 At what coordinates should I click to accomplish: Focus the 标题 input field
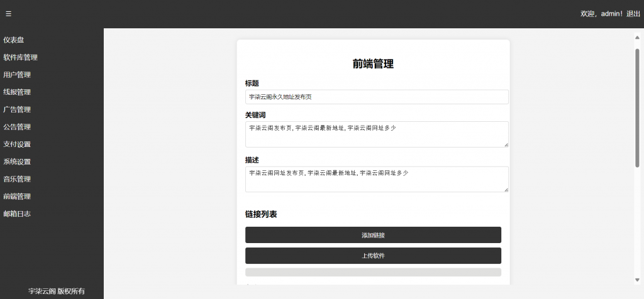click(376, 97)
